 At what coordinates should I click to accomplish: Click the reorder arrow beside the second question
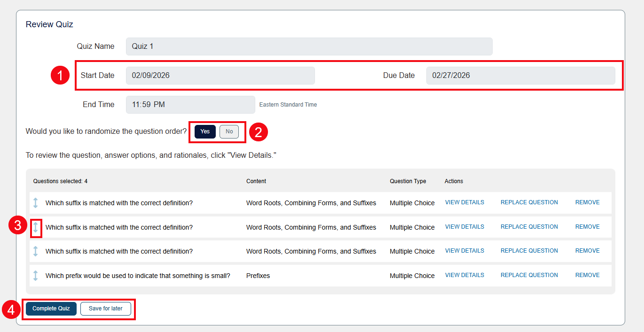[36, 227]
